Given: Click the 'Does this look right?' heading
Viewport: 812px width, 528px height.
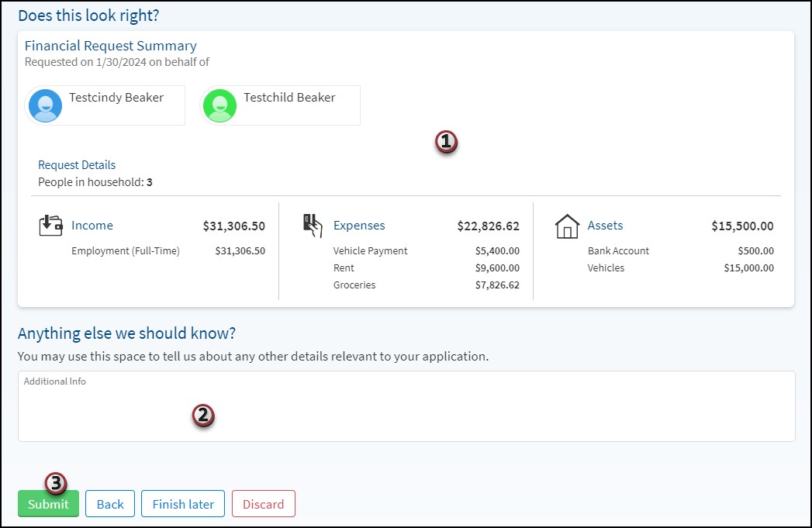Looking at the screenshot, I should pos(88,16).
